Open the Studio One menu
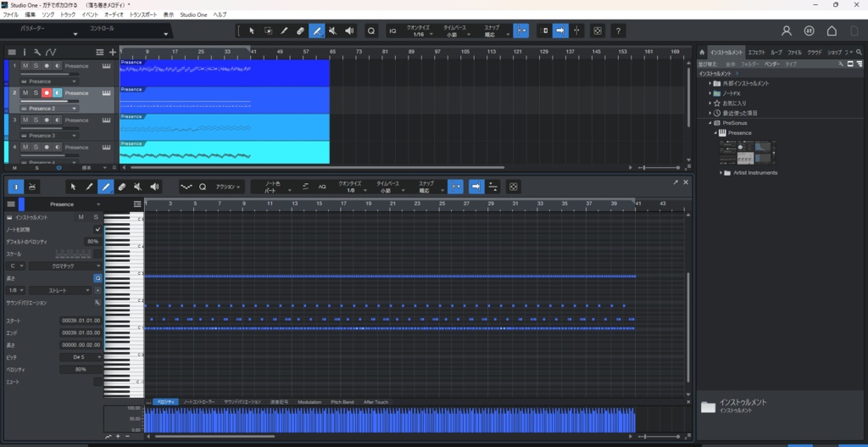This screenshot has width=868, height=447. [194, 14]
